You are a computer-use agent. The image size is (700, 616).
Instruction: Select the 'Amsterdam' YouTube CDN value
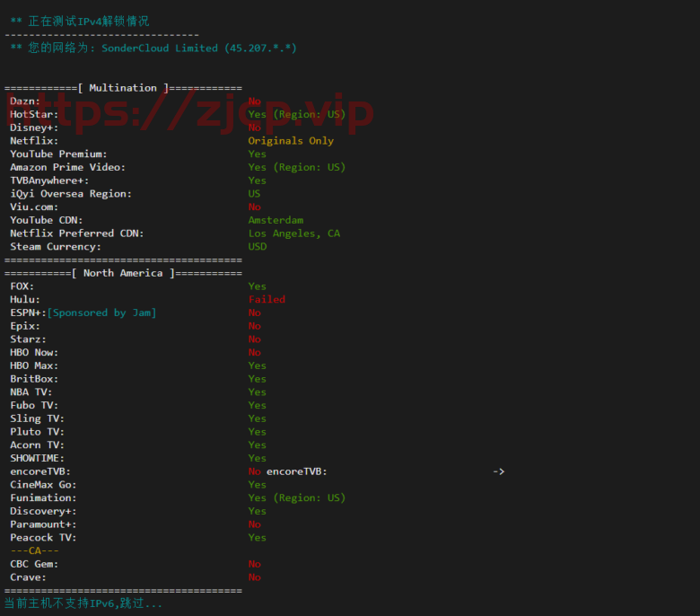pos(276,220)
